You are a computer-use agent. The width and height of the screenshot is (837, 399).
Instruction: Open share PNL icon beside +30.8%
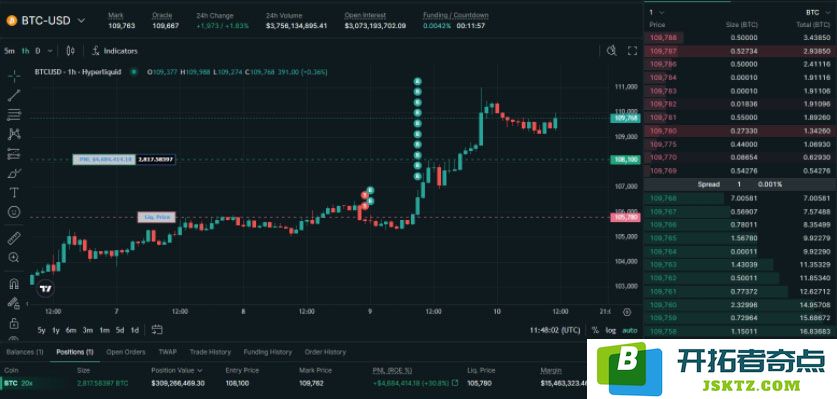(x=455, y=383)
